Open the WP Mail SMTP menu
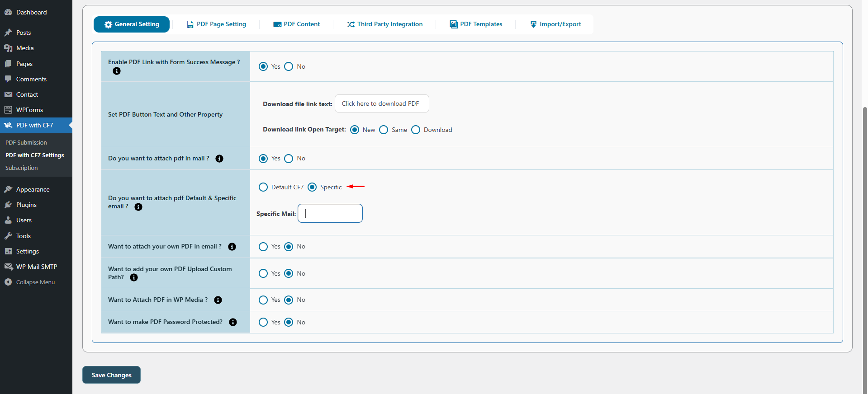This screenshot has width=868, height=394. point(36,267)
